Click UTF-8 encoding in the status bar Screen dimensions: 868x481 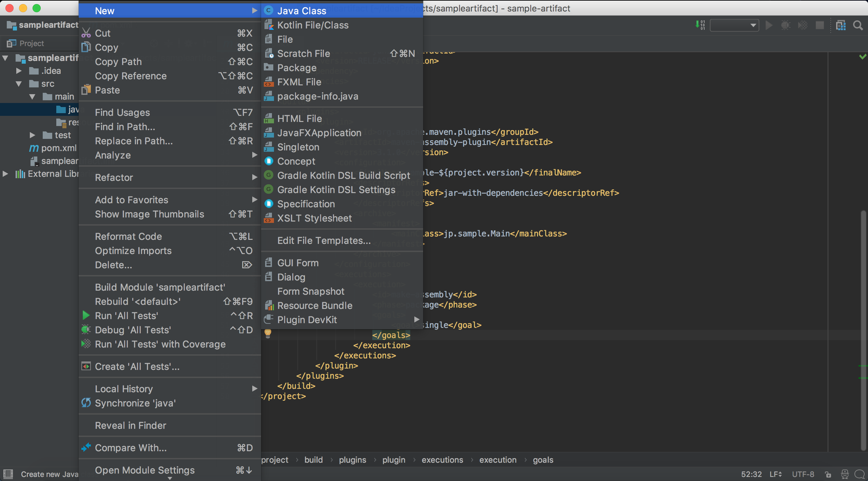click(x=803, y=474)
